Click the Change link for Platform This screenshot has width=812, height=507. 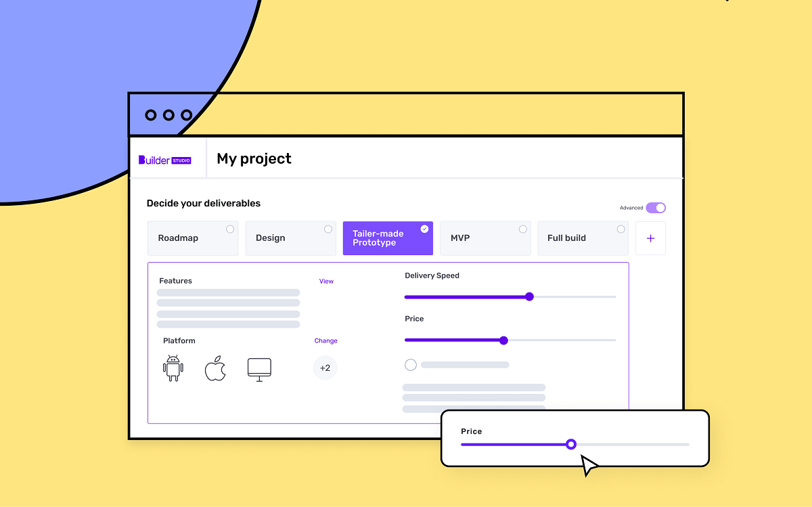coord(325,340)
